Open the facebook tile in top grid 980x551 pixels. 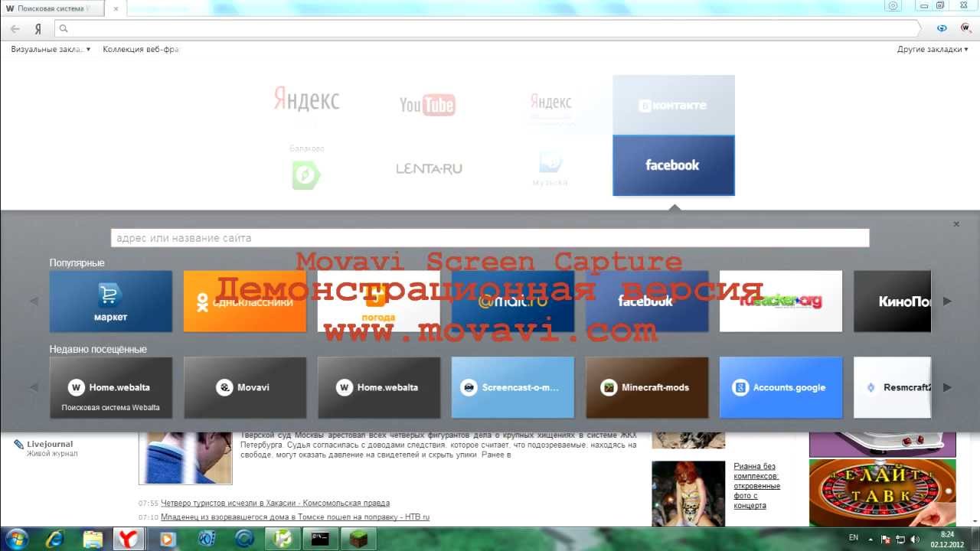673,165
